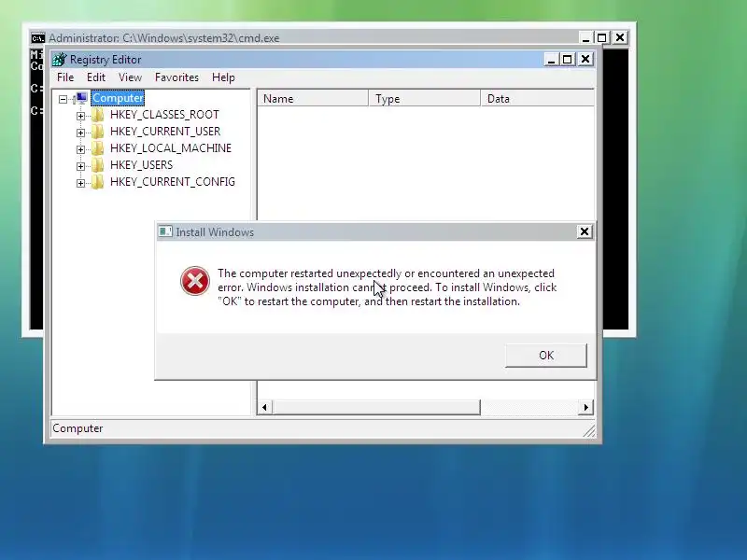Click the horizontal scrollbar right arrow
The image size is (747, 560).
coord(586,408)
